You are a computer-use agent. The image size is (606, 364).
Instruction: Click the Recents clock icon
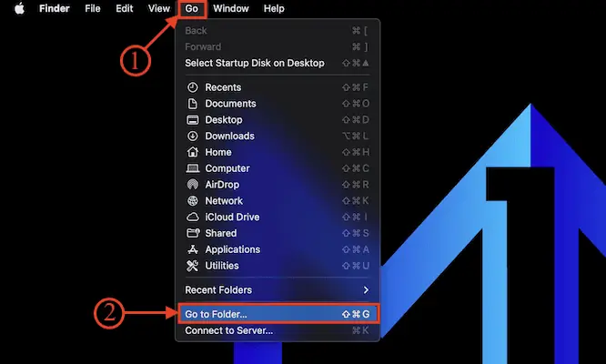[192, 87]
